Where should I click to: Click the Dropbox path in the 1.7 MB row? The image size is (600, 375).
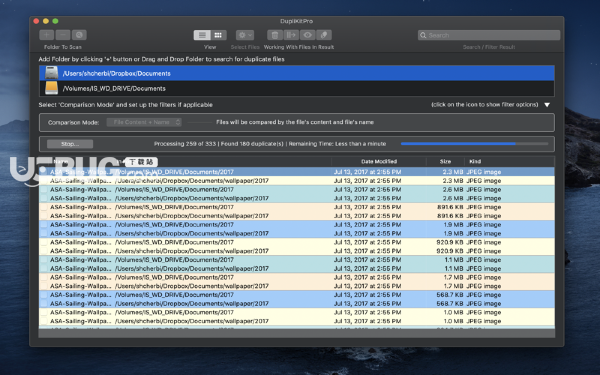(x=192, y=286)
